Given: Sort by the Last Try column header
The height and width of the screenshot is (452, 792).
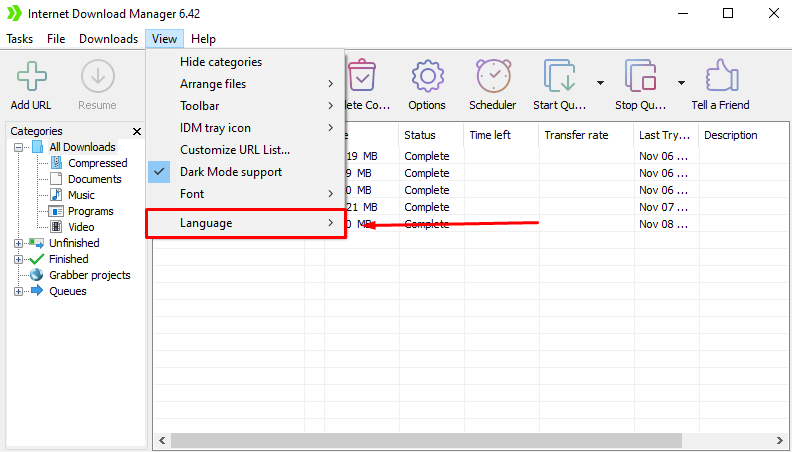Looking at the screenshot, I should [x=666, y=135].
